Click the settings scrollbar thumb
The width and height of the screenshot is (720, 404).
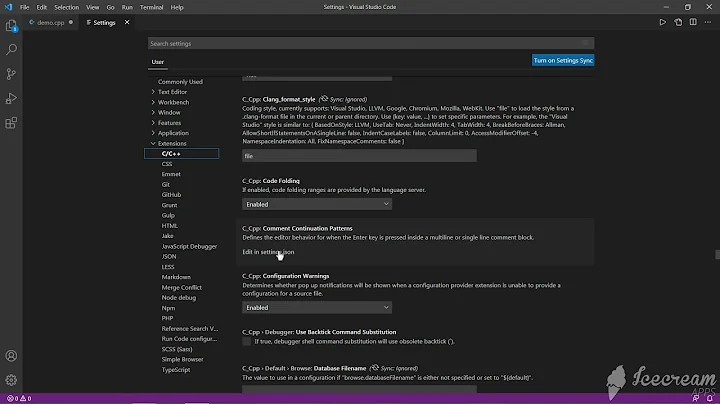click(717, 254)
